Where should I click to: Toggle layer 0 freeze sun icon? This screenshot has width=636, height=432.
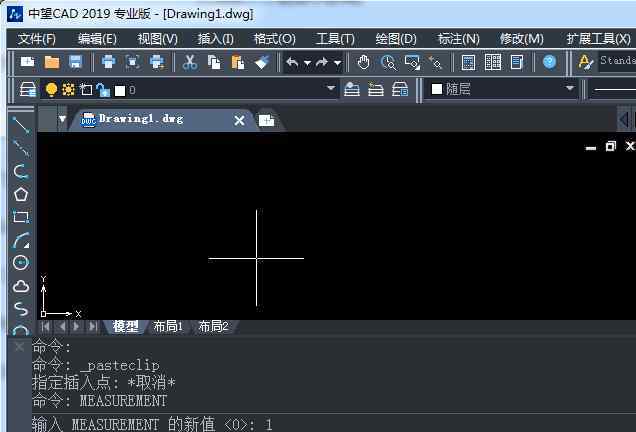pyautogui.click(x=68, y=89)
